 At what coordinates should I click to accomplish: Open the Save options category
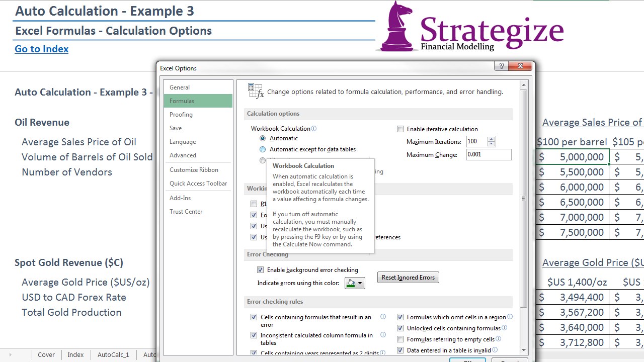tap(198, 128)
